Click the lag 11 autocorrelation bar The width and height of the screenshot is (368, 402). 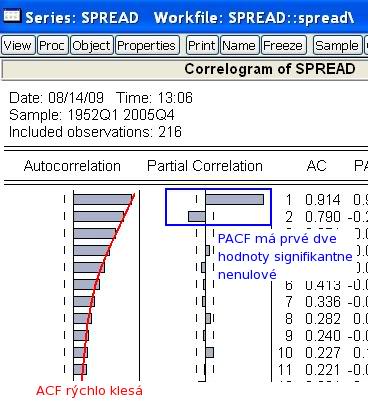(x=80, y=370)
